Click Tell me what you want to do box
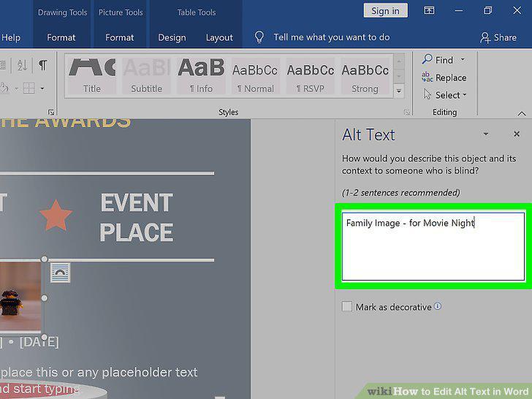This screenshot has width=532, height=399. (332, 37)
